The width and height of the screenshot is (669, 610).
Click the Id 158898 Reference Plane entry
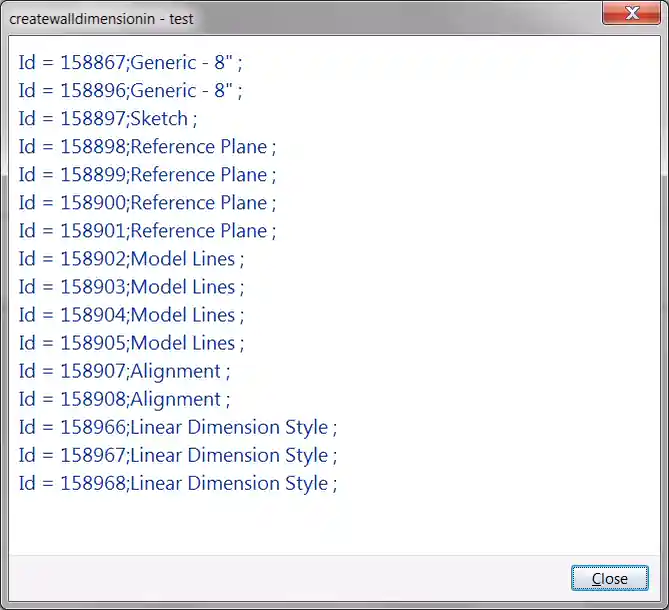point(147,146)
